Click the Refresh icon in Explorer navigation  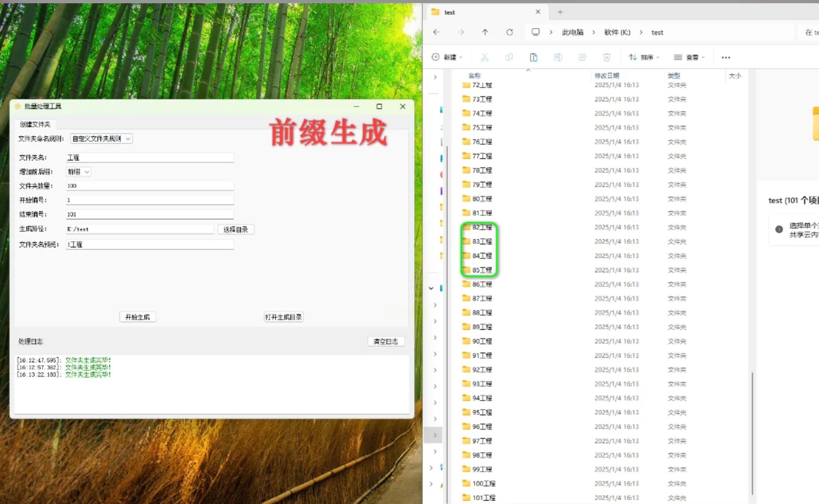pyautogui.click(x=509, y=32)
